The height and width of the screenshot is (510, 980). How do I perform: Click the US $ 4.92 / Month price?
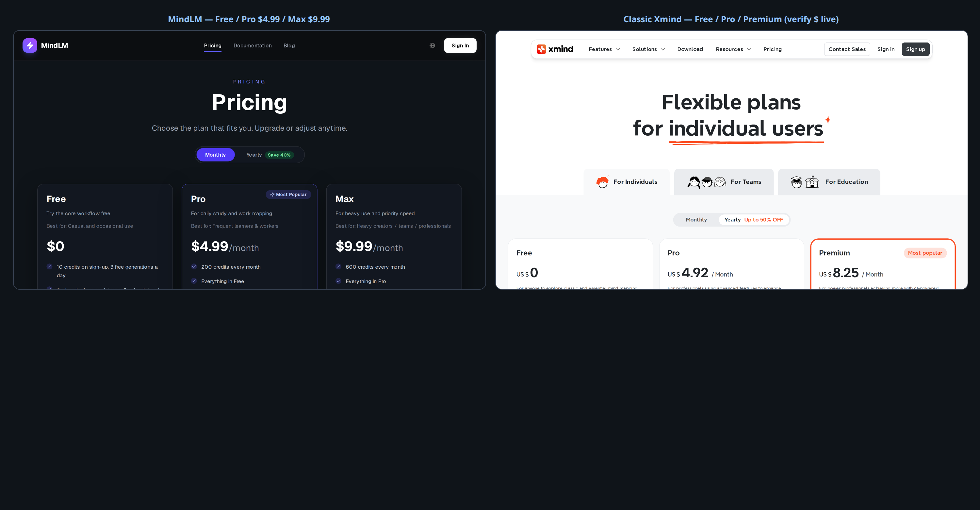point(700,273)
